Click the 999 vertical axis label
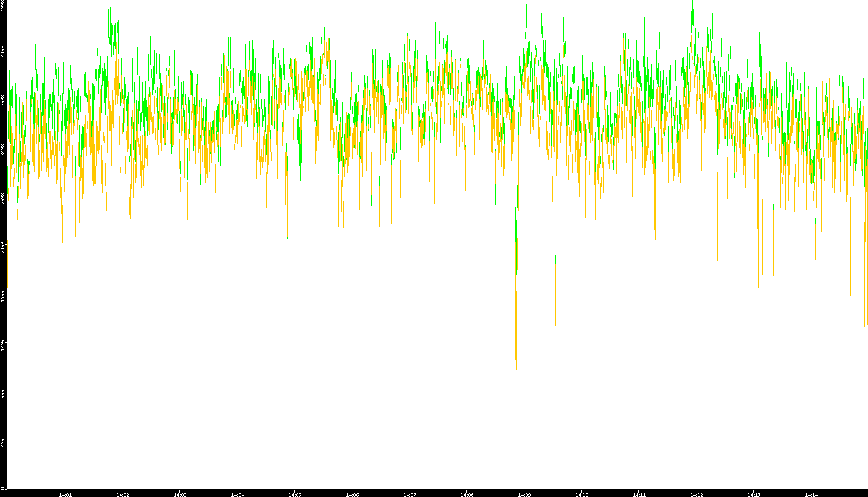 pyautogui.click(x=3, y=393)
